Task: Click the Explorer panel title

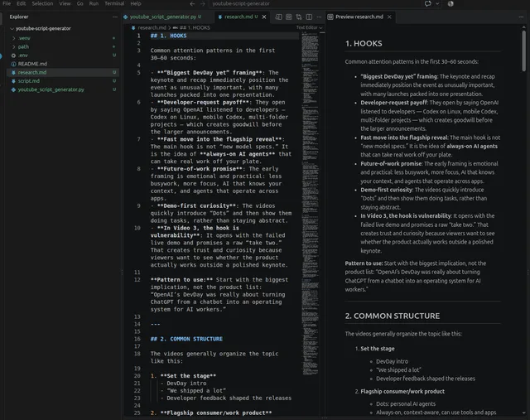Action: click(x=19, y=17)
